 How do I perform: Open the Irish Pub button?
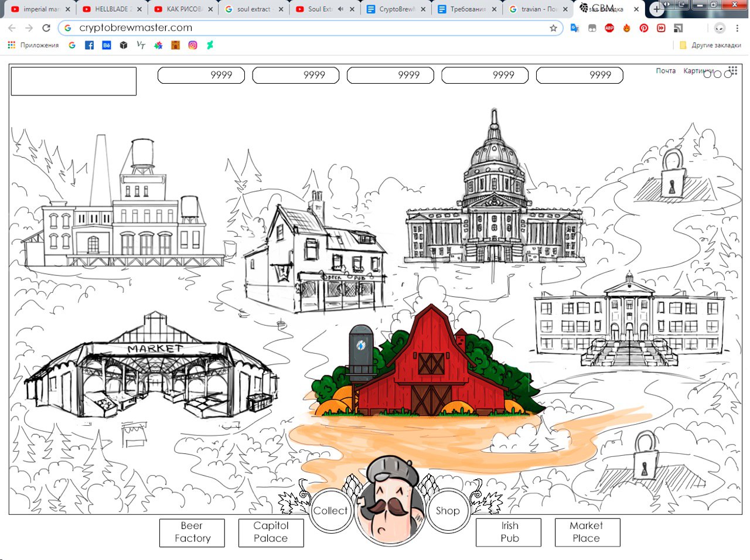(x=509, y=532)
